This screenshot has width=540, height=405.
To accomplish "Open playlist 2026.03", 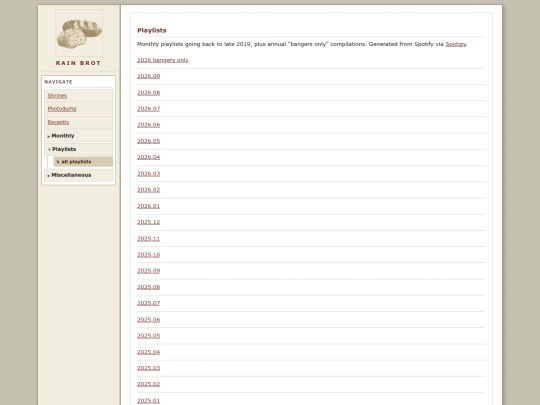I will [x=148, y=174].
